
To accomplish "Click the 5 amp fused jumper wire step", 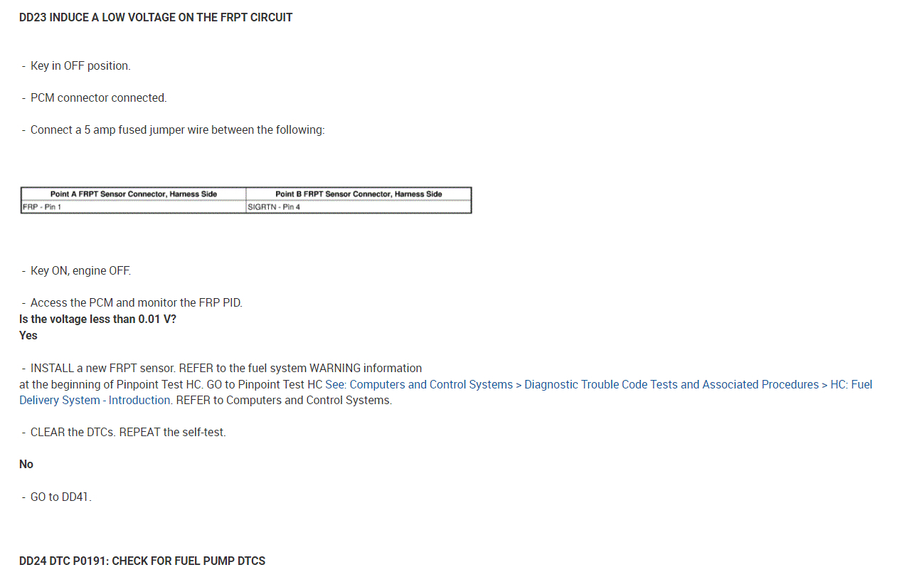I will click(x=177, y=130).
